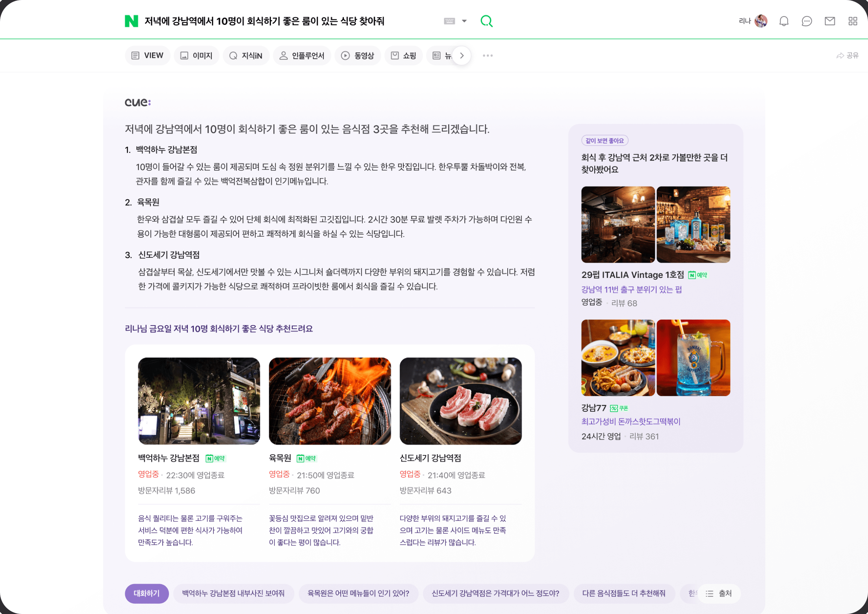The width and height of the screenshot is (868, 614).
Task: Open the notifications bell icon
Action: [784, 21]
